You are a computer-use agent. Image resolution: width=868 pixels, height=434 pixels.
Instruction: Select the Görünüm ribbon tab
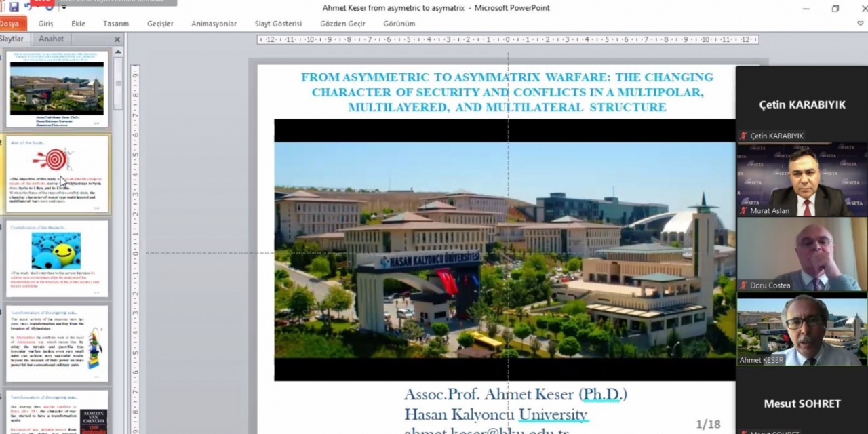click(399, 24)
